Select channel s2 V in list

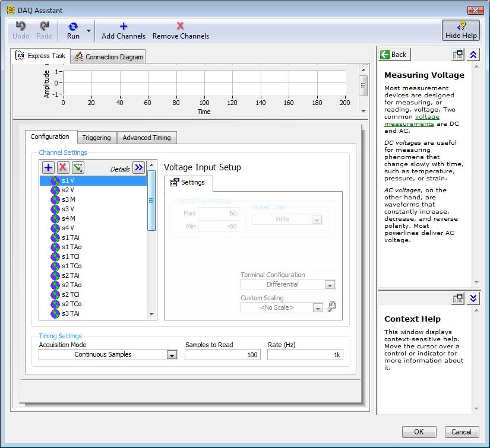tap(93, 190)
